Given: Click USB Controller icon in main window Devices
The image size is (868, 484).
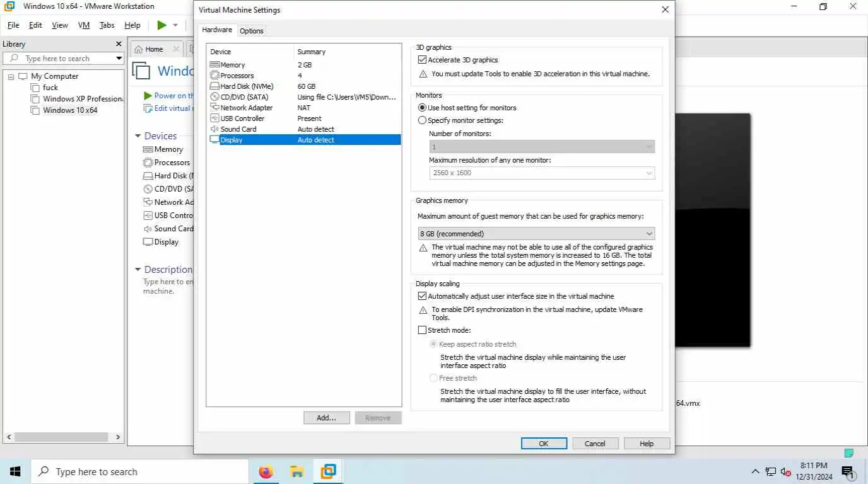Looking at the screenshot, I should [x=148, y=216].
